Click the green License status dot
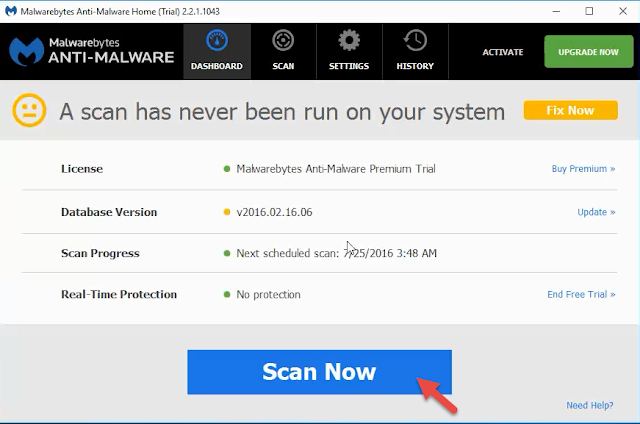 (227, 169)
